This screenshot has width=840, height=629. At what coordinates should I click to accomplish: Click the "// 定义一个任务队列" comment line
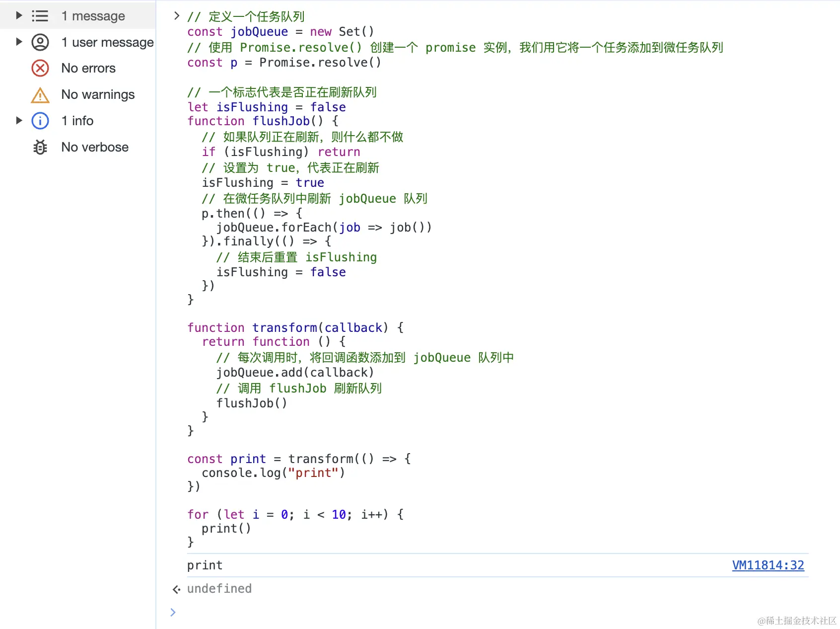pyautogui.click(x=246, y=17)
